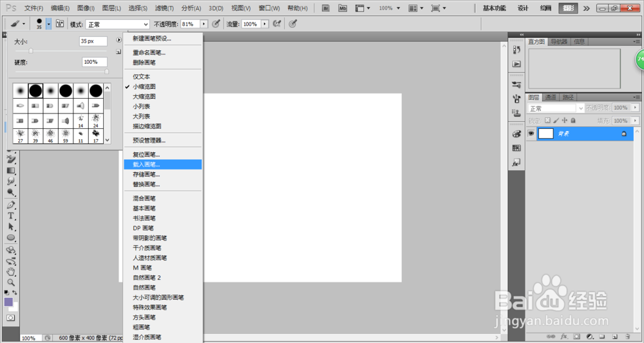Viewport: 644px width, 343px height.
Task: Select the Hand tool
Action: [11, 272]
